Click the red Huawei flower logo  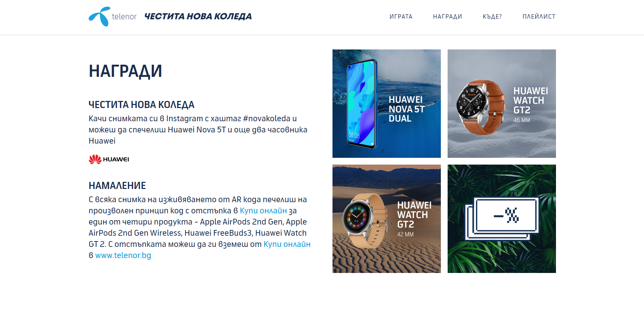click(95, 159)
